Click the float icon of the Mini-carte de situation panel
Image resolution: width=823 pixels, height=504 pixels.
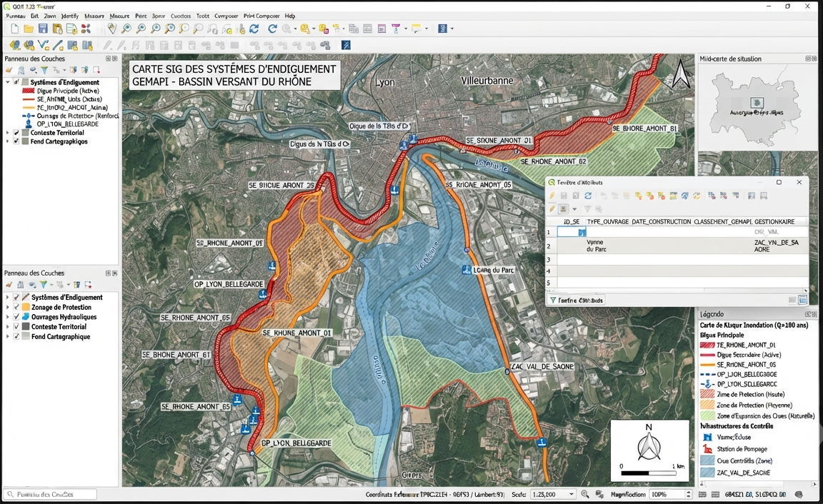tap(808, 59)
